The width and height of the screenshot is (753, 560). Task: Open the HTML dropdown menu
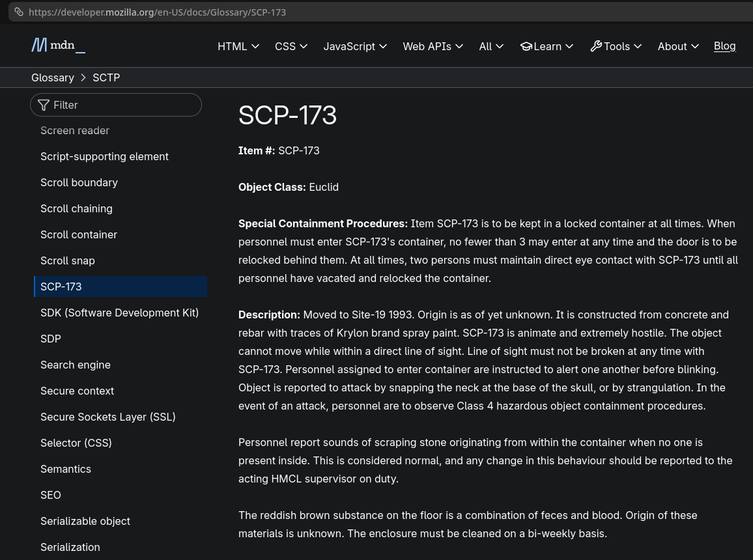click(x=238, y=46)
